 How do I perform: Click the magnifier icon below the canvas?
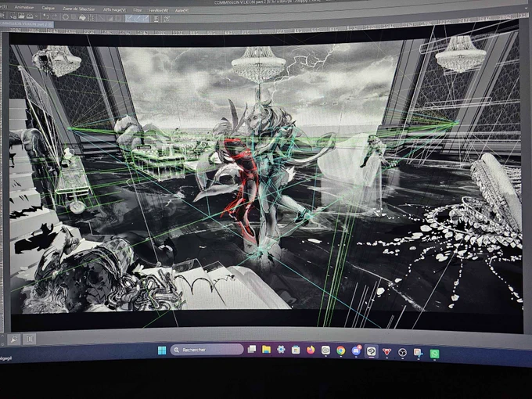(14, 339)
